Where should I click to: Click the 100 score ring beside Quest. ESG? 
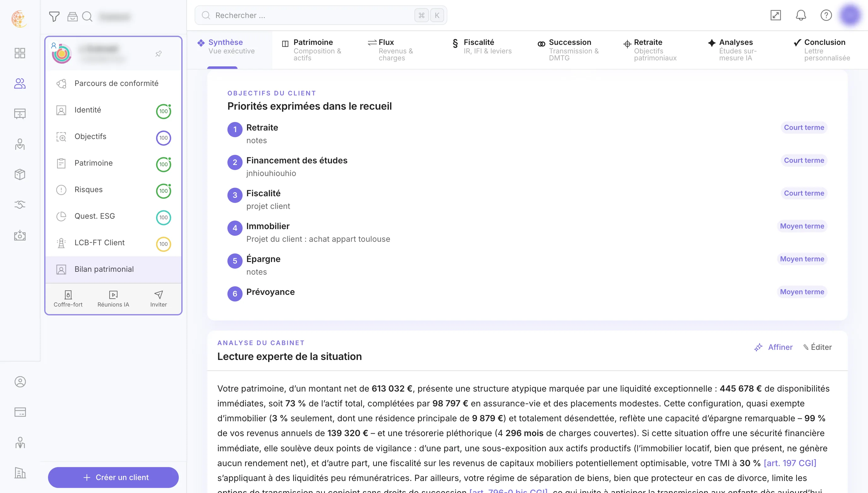163,217
